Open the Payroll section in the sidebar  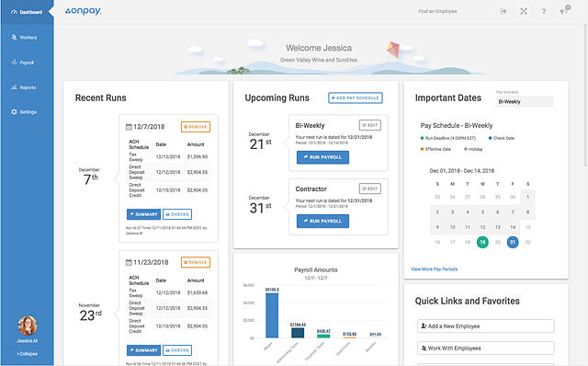[23, 63]
